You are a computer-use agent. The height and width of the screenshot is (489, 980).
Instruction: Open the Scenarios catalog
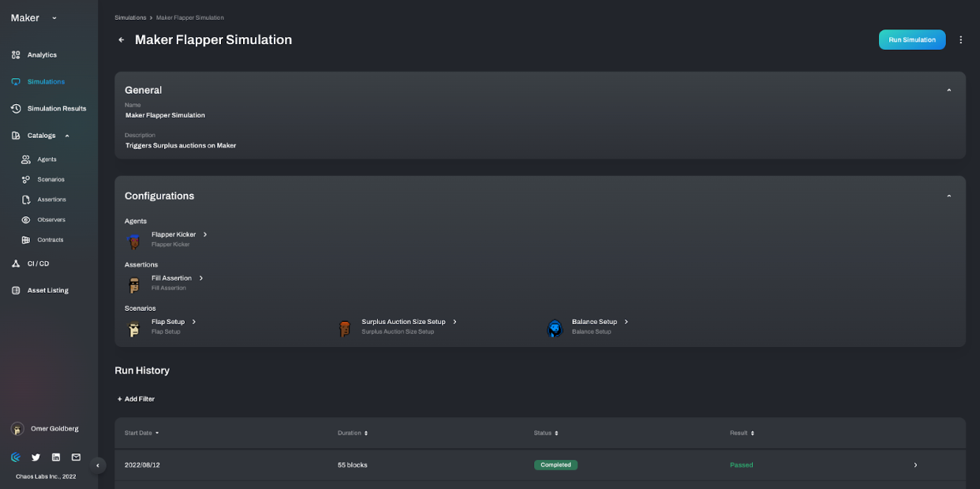click(x=51, y=180)
